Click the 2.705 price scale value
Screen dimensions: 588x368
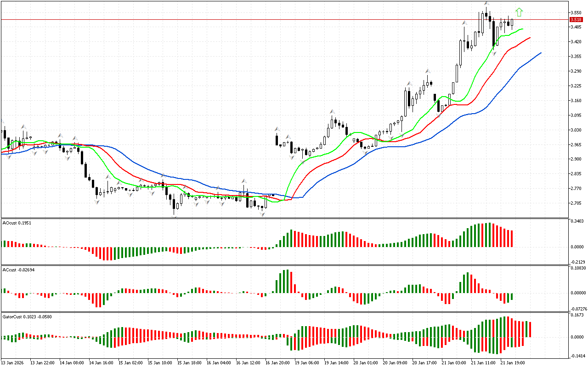[x=575, y=203]
